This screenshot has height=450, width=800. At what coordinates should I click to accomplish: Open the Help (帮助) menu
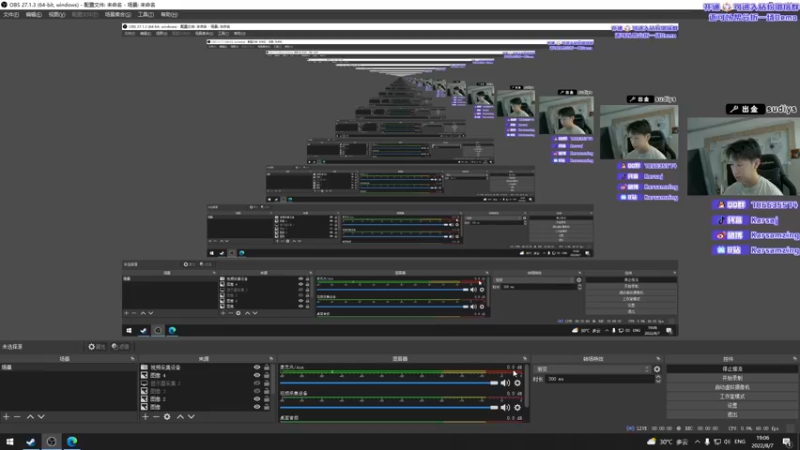(169, 15)
